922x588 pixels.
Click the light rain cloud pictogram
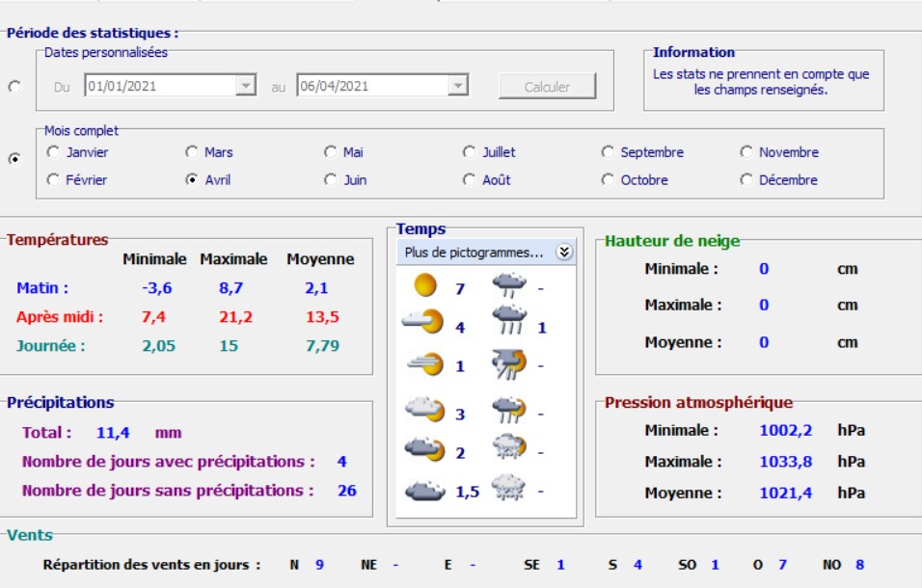508,285
